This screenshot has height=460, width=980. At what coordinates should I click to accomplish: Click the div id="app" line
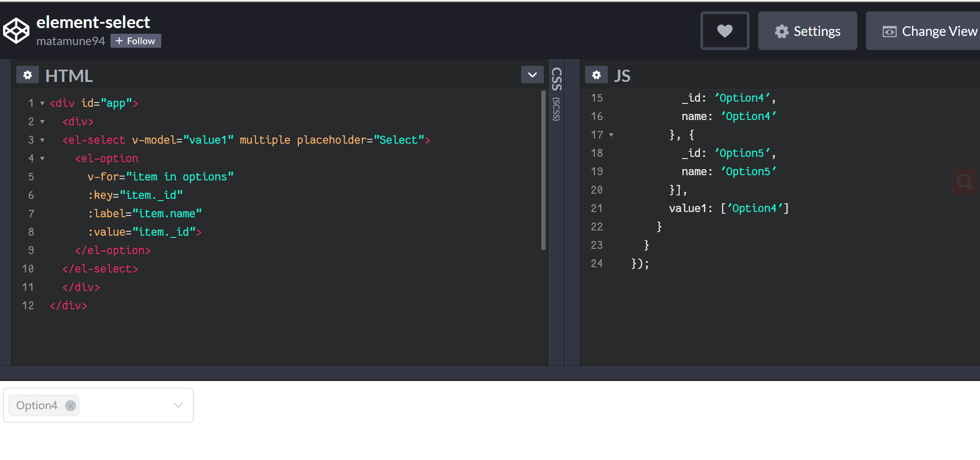click(94, 103)
